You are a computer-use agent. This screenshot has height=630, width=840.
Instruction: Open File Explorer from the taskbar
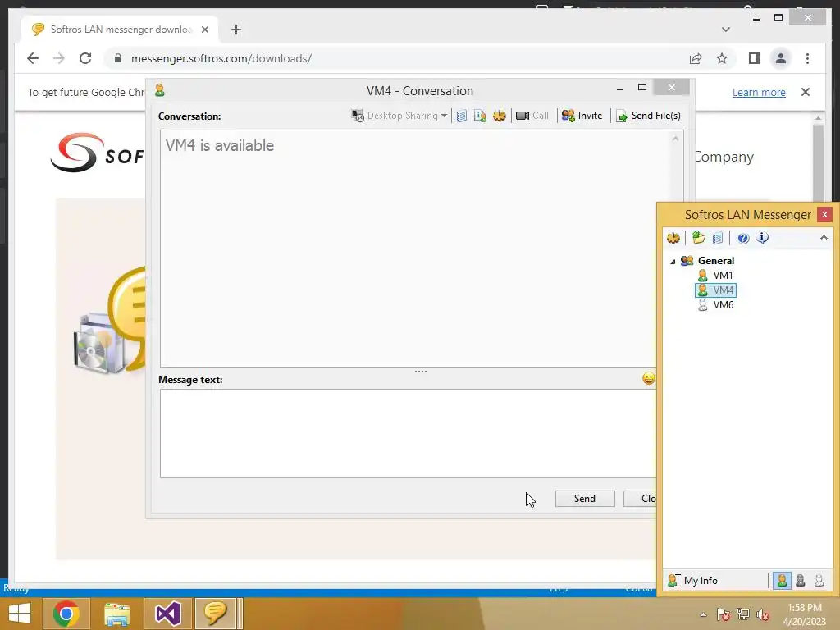click(116, 614)
